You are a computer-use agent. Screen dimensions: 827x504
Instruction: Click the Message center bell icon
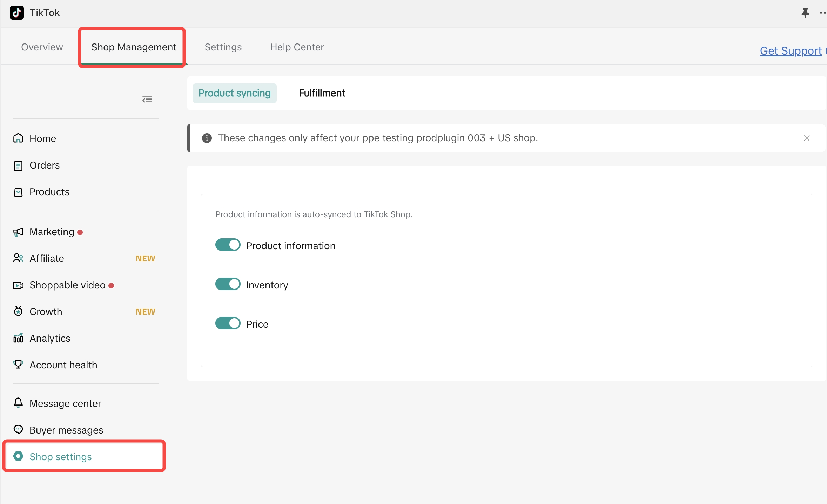pos(18,403)
